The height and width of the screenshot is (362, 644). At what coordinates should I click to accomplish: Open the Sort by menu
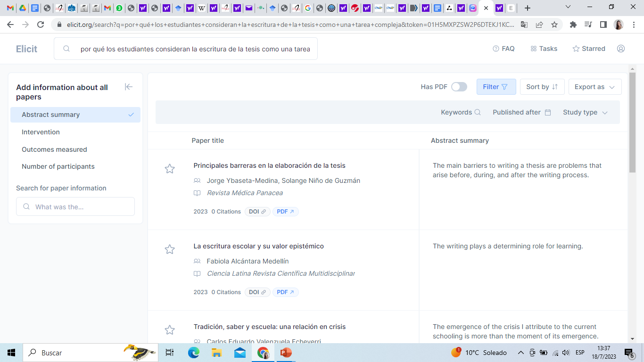(x=542, y=87)
